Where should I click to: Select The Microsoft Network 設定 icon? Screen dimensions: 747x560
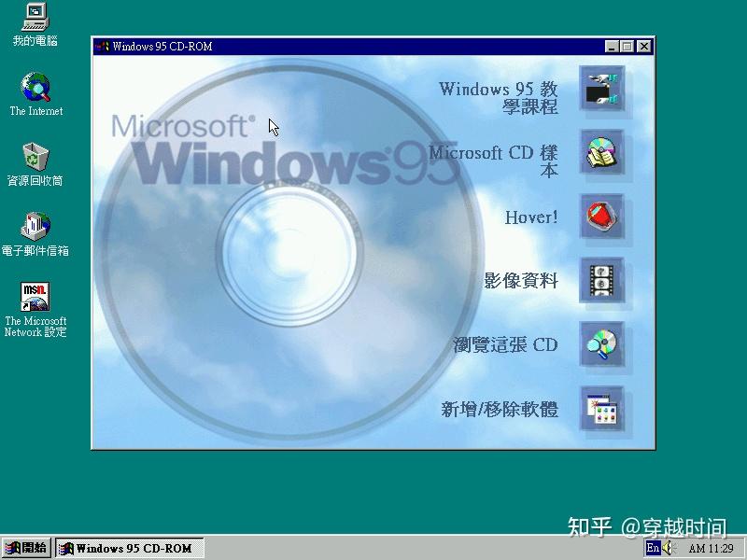35,310
